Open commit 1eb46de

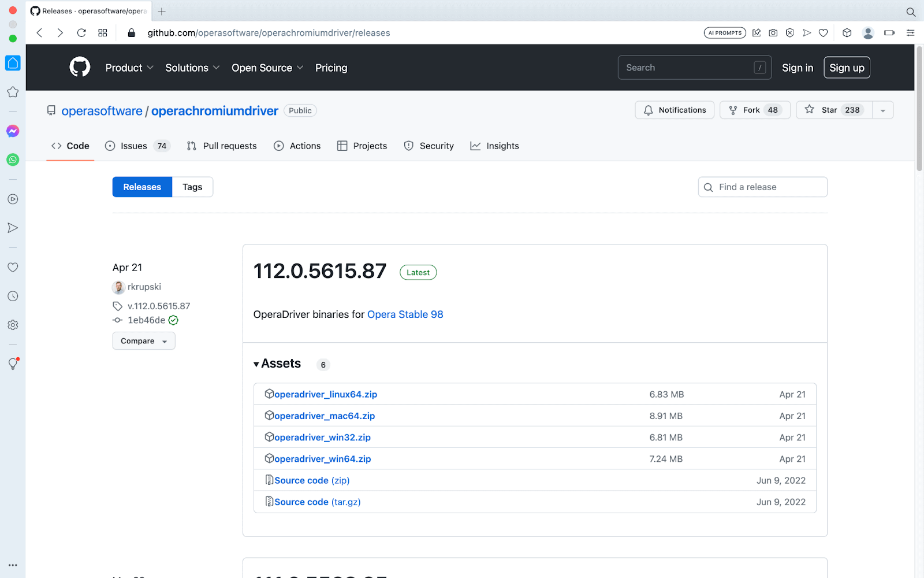(147, 320)
